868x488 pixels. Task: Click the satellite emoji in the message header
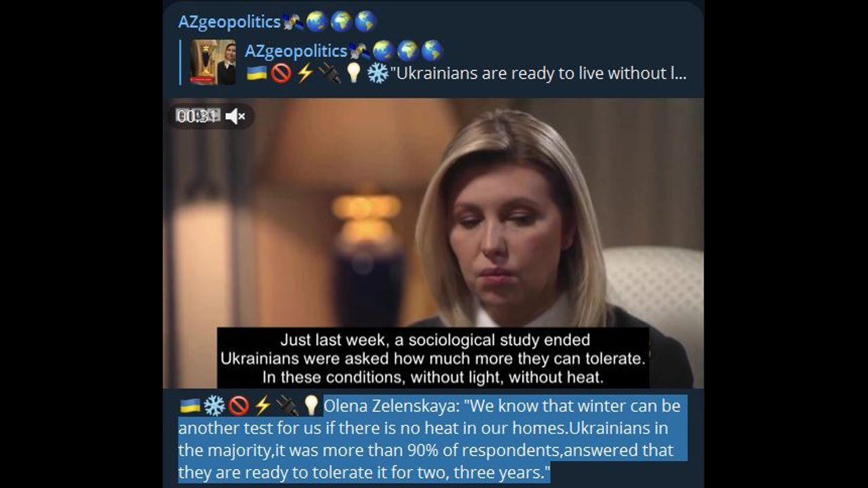coord(293,22)
